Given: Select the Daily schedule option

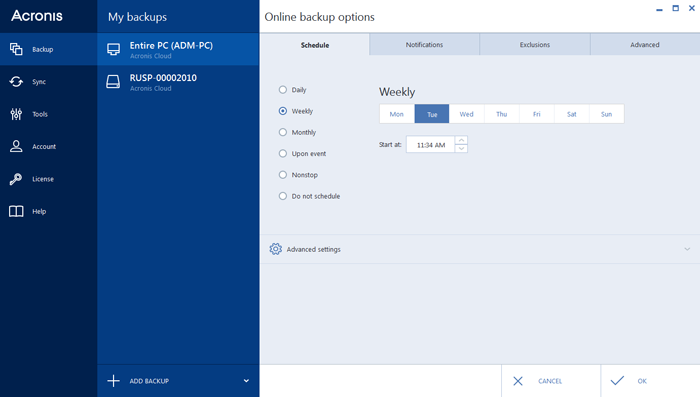Looking at the screenshot, I should [x=283, y=90].
